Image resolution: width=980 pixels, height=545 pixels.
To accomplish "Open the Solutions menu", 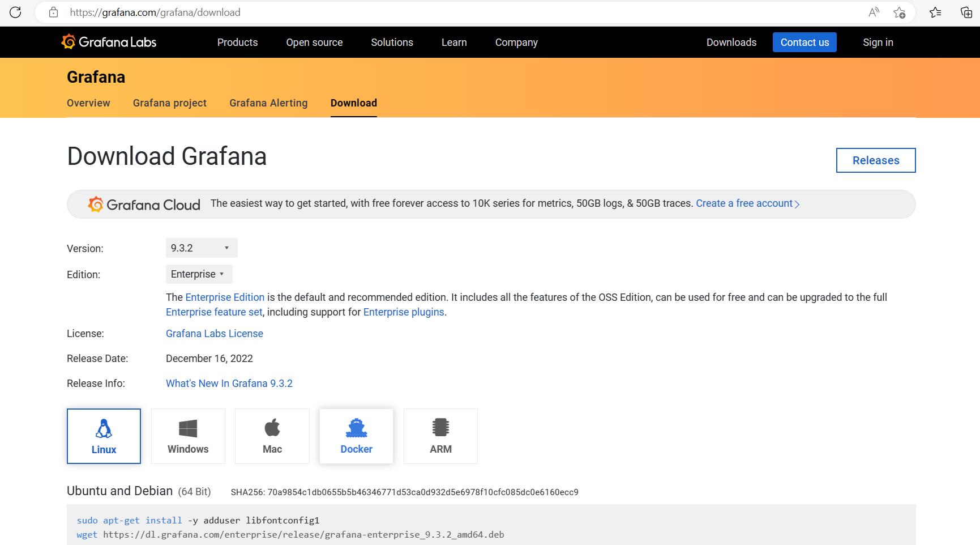I will pyautogui.click(x=392, y=42).
